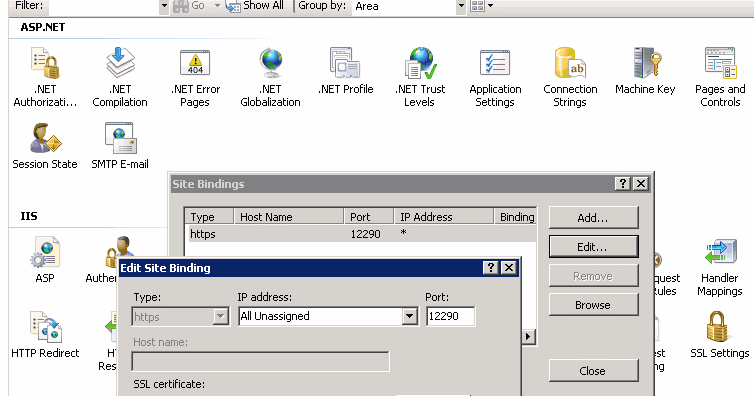754x396 pixels.
Task: Expand the Filter dropdown arrow
Action: click(x=164, y=6)
